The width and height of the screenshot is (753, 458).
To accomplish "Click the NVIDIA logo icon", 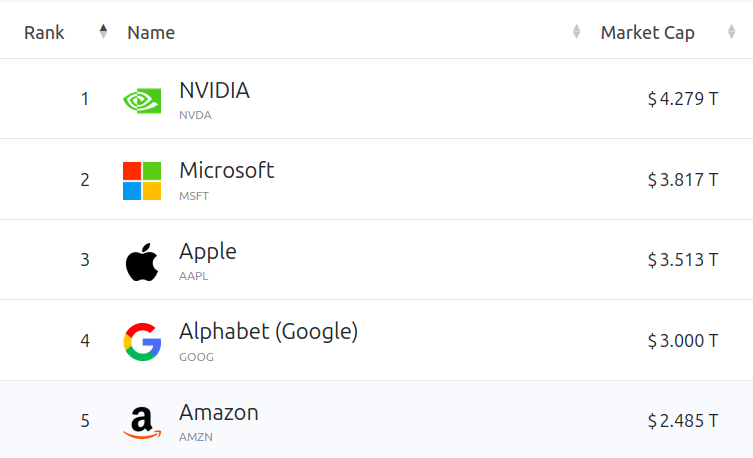I will point(142,99).
